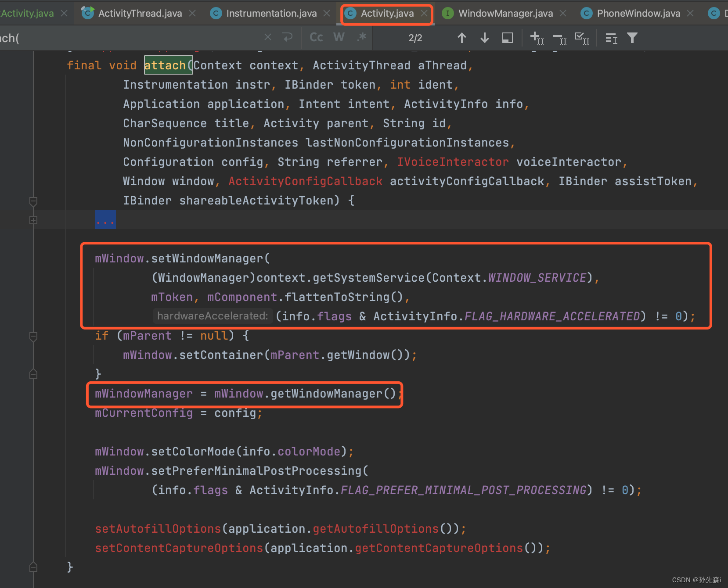Click the highlighted attach method name
728x588 pixels.
165,65
